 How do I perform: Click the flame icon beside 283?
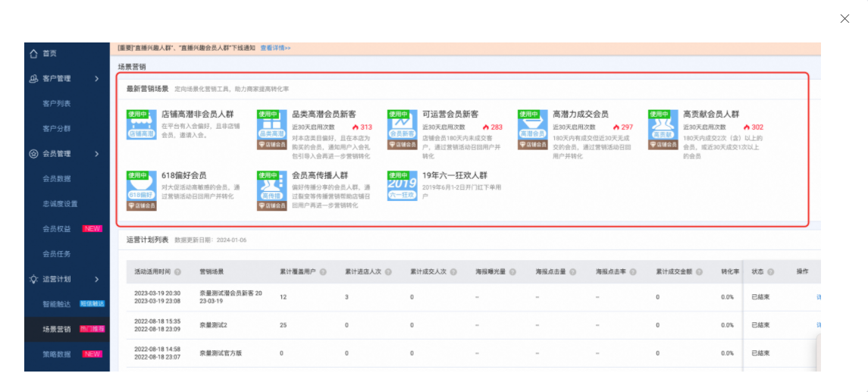tap(486, 127)
